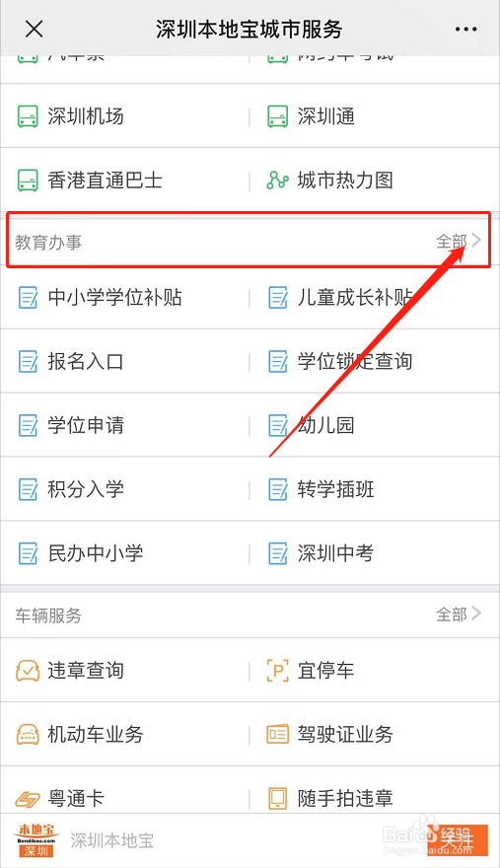Expand 全部 for 教育办事 section

(x=459, y=242)
